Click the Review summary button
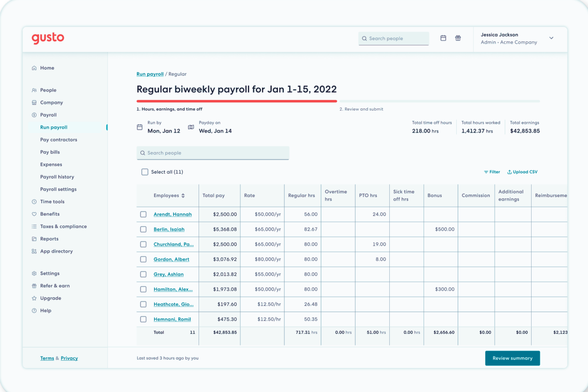This screenshot has width=588, height=392. [513, 358]
